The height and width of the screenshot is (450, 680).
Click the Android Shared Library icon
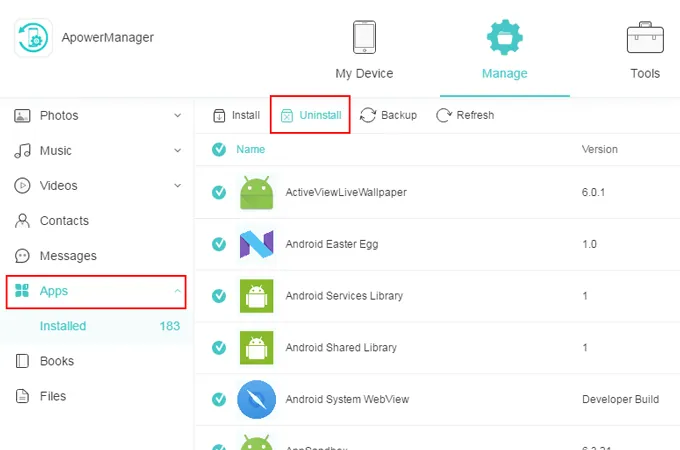[256, 348]
